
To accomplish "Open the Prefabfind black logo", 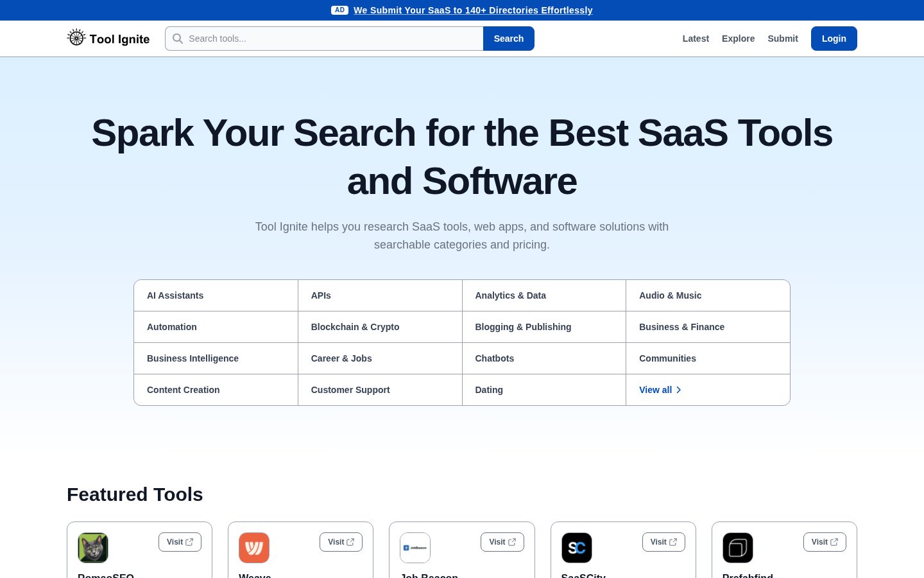I will 738,548.
